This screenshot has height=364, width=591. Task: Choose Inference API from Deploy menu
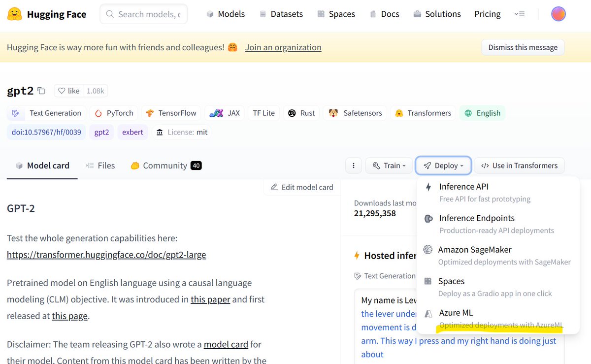498,192
